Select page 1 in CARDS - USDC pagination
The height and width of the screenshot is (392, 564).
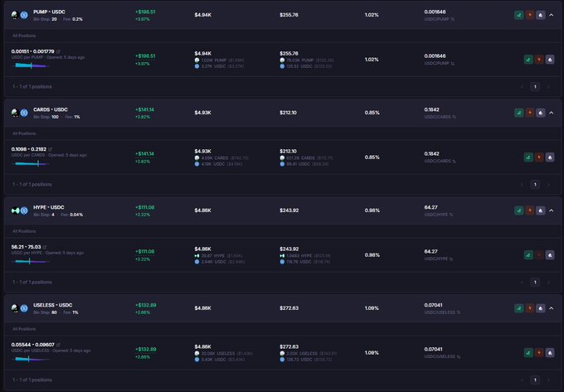535,184
